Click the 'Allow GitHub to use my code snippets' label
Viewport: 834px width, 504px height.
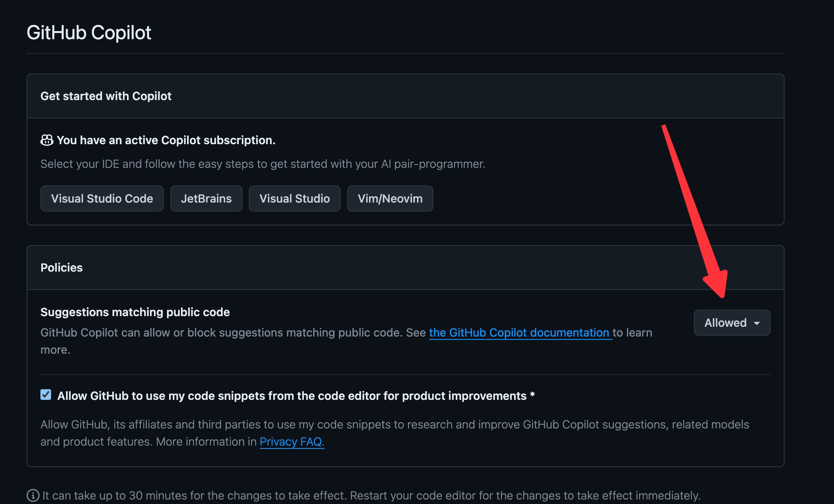[x=296, y=396]
